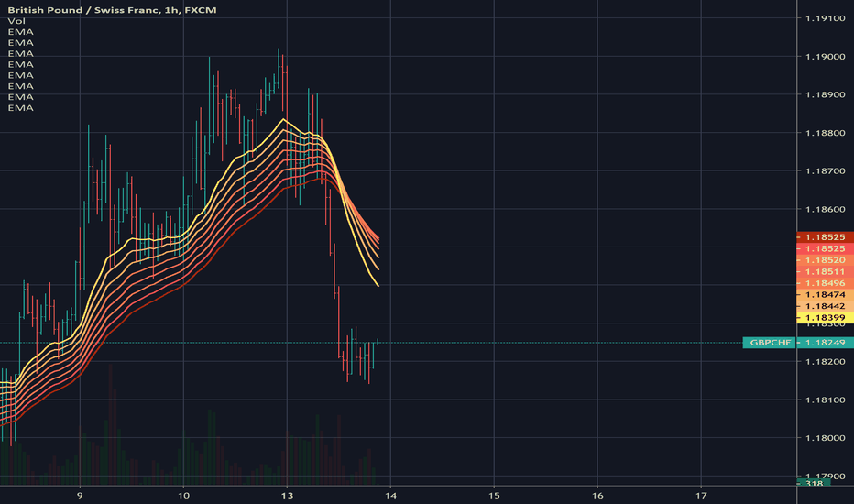This screenshot has height=504, width=854.
Task: Click the volume value label 318
Action: [x=814, y=483]
